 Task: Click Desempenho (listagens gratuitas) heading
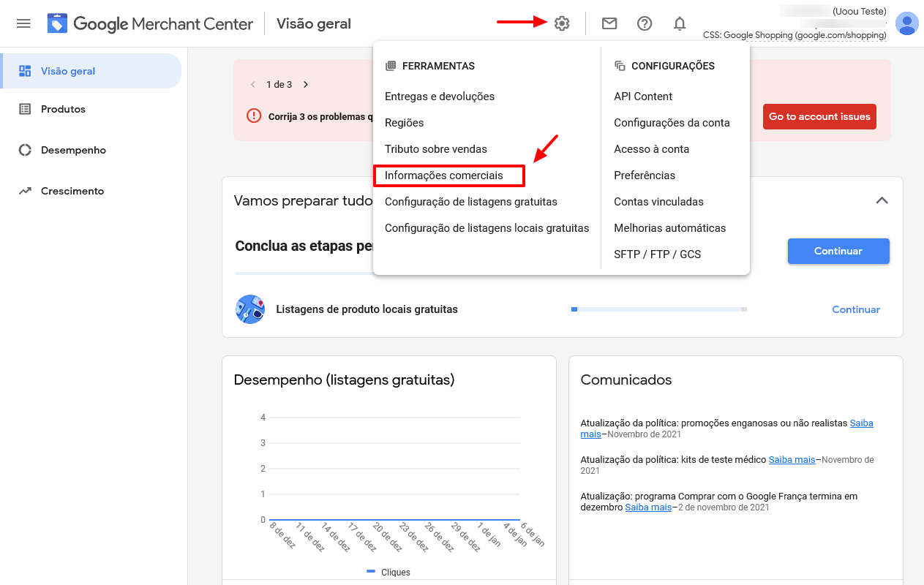(x=344, y=380)
